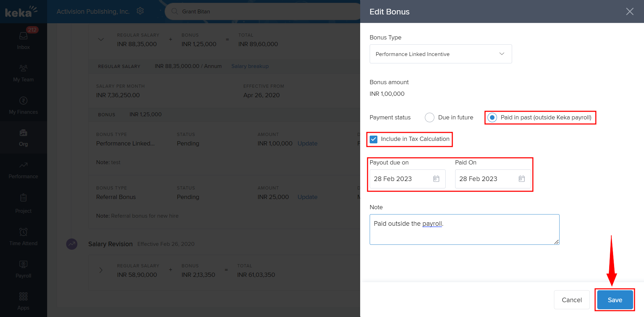Expand the Feb 2020 salary revision row

pyautogui.click(x=101, y=270)
